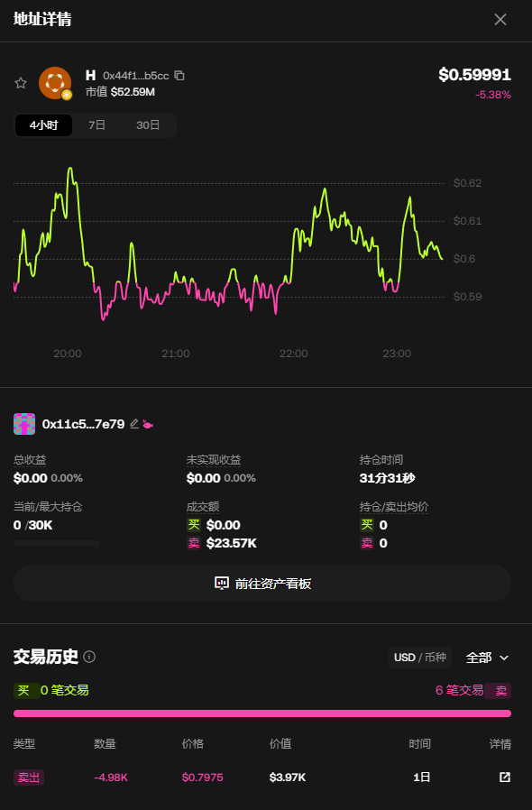Click the $3.97K value cell

coord(287,777)
